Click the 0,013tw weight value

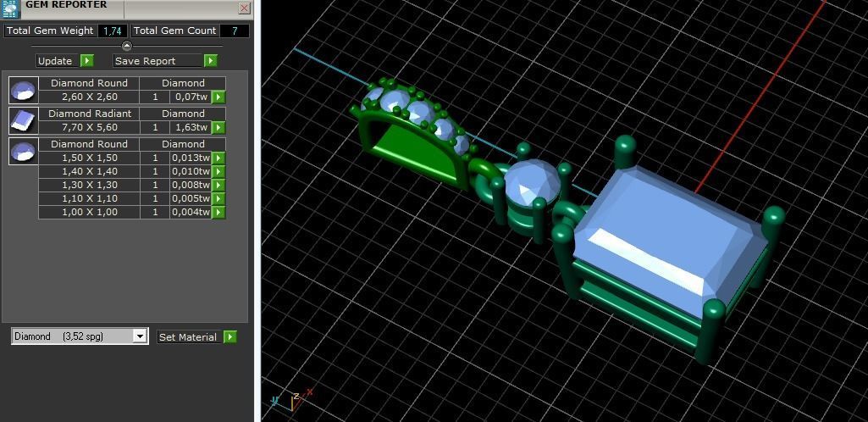tap(191, 158)
